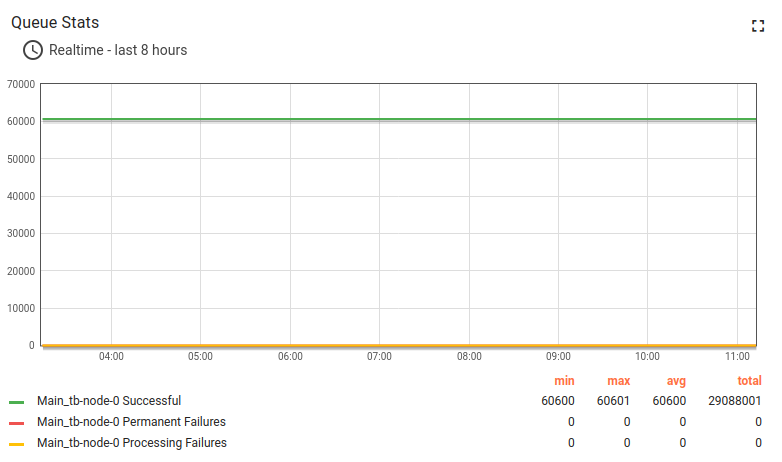Click the Successful total value 29088001
Viewport: 782px width, 462px height.
coord(733,401)
